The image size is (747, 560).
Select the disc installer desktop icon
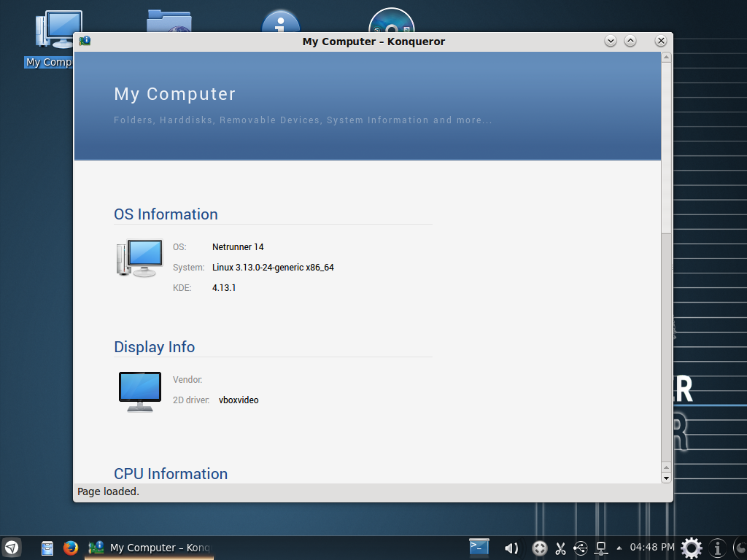coord(391,20)
